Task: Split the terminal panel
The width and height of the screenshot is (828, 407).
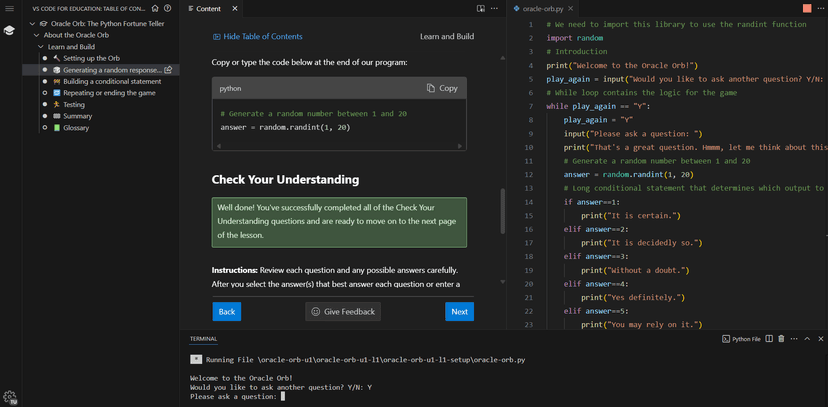Action: 769,339
